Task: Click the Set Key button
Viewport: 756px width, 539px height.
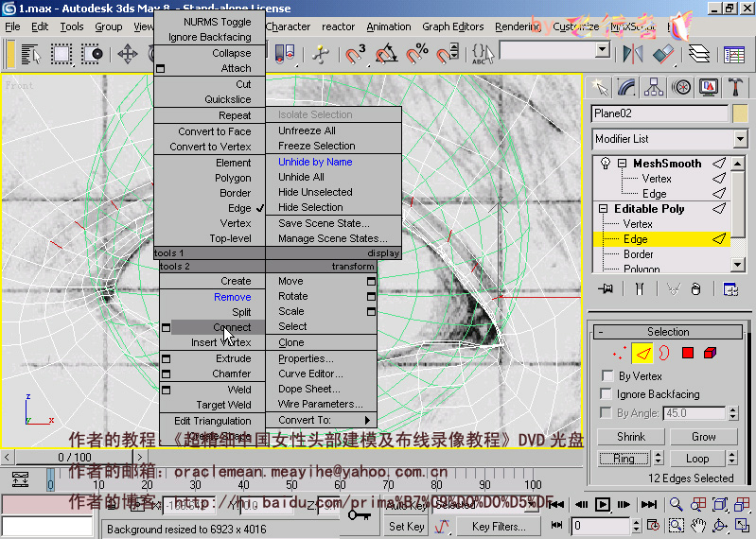Action: [407, 527]
